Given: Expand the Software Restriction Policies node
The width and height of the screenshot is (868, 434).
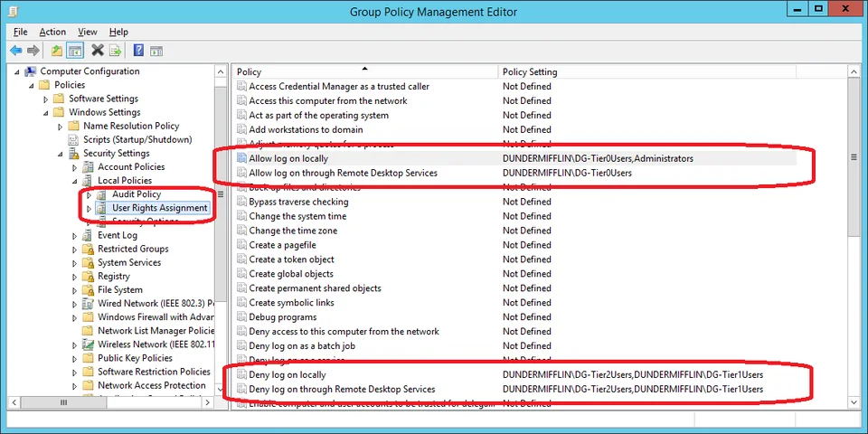Looking at the screenshot, I should pos(75,372).
